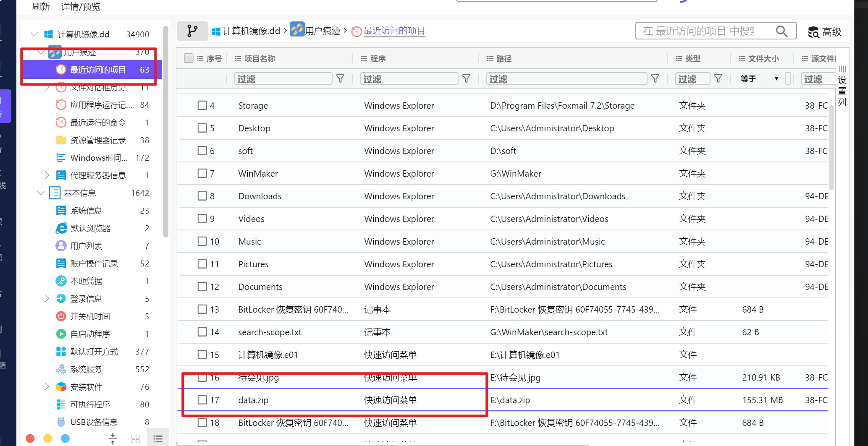Screen dimensions: 868x446
Task: Check the box for row 12 Documents
Action: pyautogui.click(x=202, y=287)
